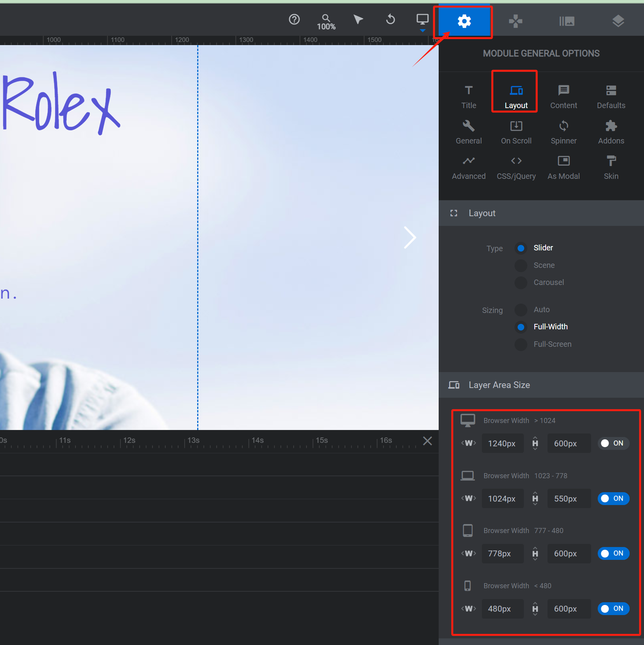Switch to the slide options tab
Image resolution: width=644 pixels, height=645 pixels.
click(567, 21)
